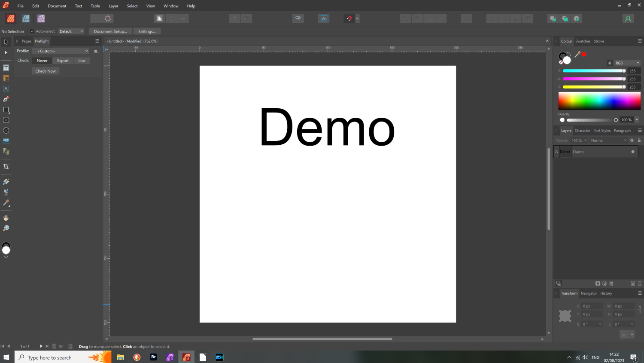Toggle the Auto-select checkbox
The image size is (644, 363).
pyautogui.click(x=32, y=31)
